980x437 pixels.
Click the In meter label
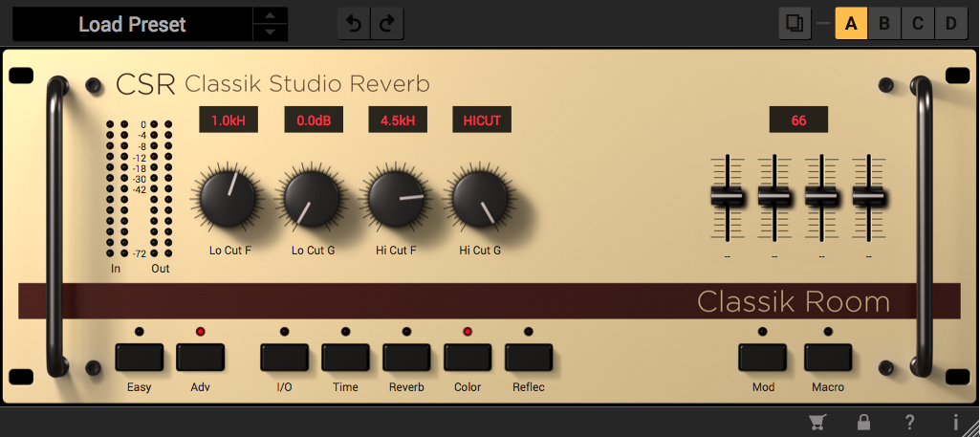(x=116, y=269)
